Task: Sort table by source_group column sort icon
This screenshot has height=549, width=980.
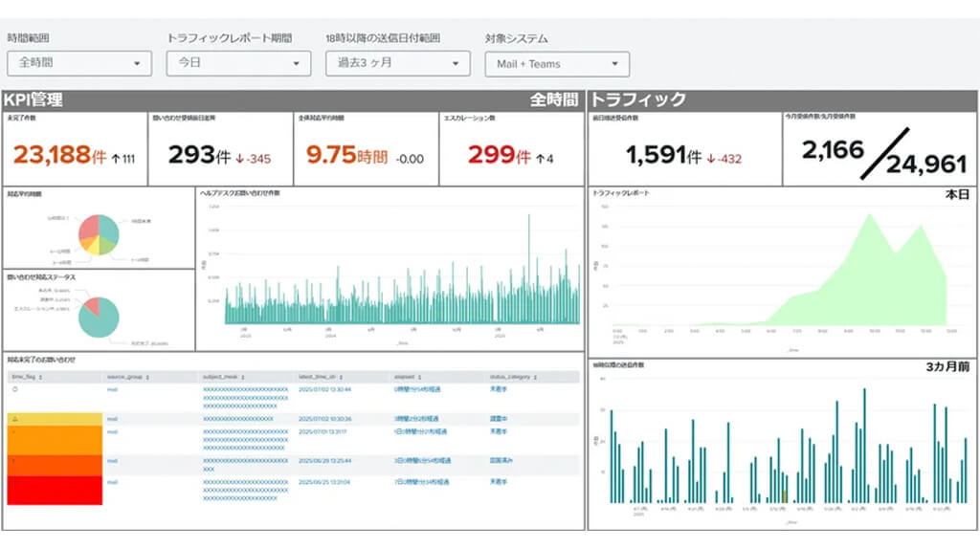Action: click(x=147, y=377)
